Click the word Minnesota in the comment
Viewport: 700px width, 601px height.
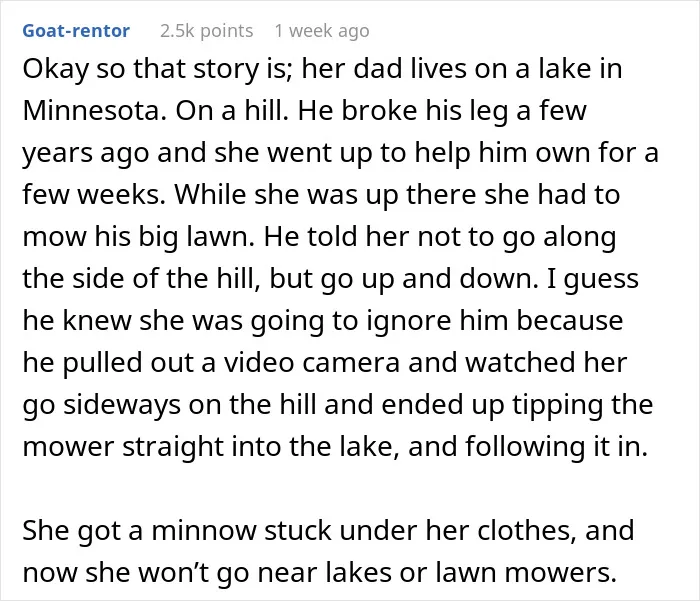pyautogui.click(x=91, y=110)
